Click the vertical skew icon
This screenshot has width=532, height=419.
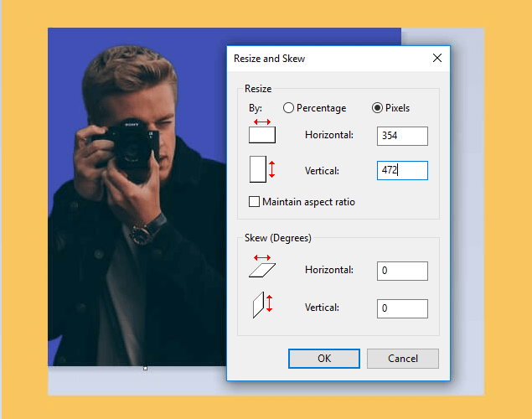click(x=262, y=305)
